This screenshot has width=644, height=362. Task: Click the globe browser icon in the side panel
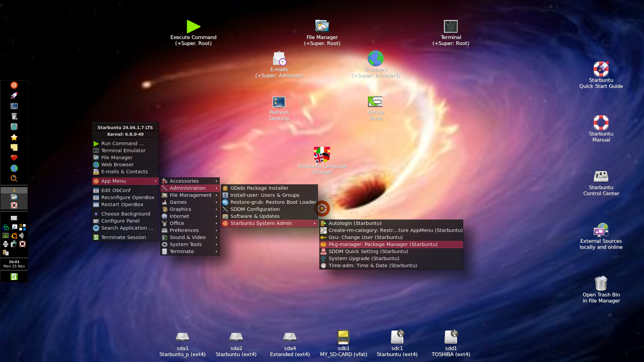pyautogui.click(x=14, y=168)
